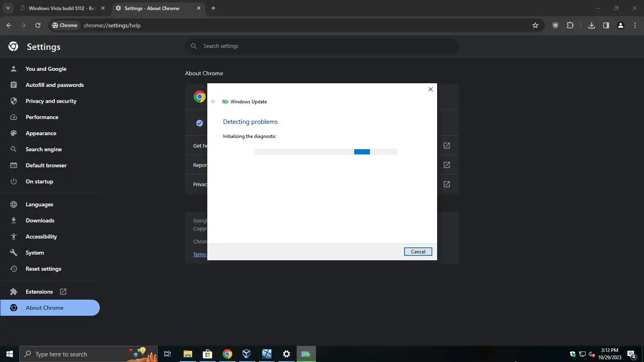This screenshot has width=644, height=362.
Task: Launch Microsoft Store from taskbar
Action: click(208, 354)
